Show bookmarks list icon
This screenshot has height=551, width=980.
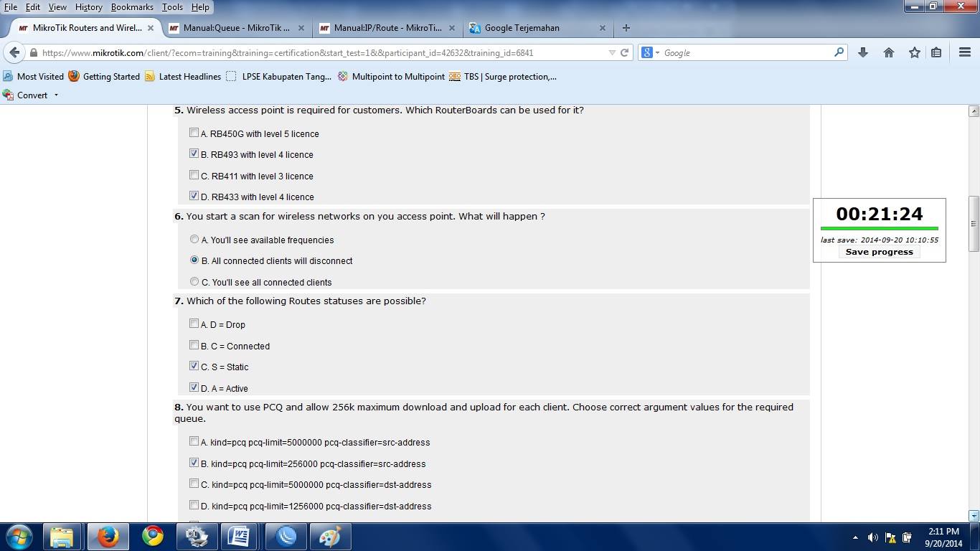coord(936,52)
